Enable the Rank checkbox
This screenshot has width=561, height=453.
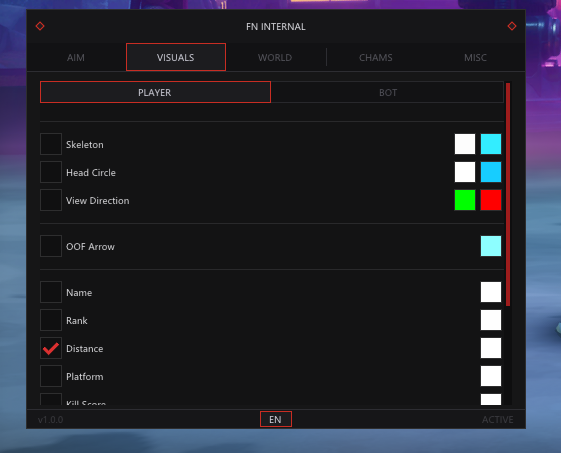[51, 320]
